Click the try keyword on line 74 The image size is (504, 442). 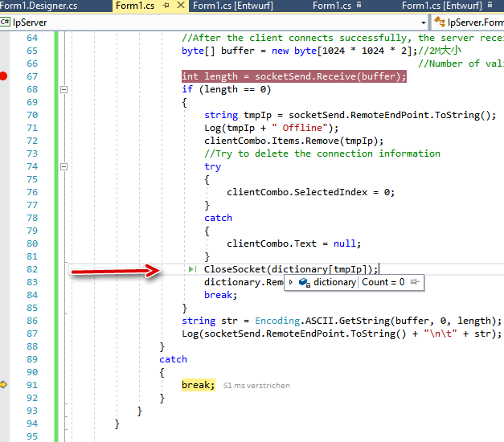tap(212, 166)
